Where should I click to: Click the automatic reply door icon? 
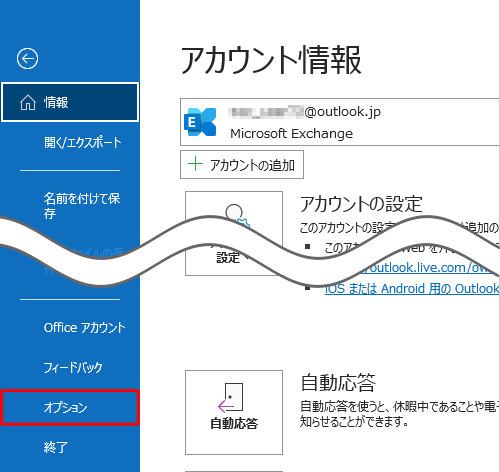pos(230,397)
